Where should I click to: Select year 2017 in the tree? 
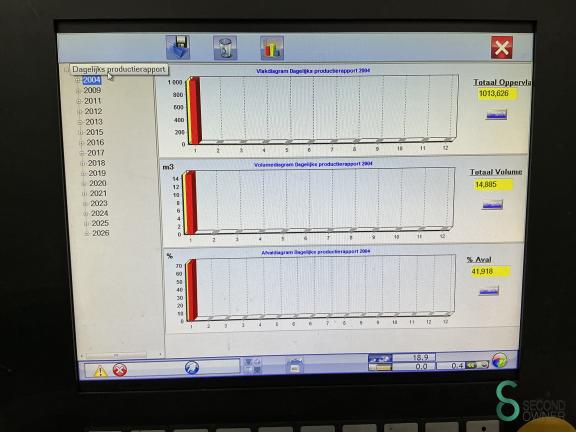[96, 152]
